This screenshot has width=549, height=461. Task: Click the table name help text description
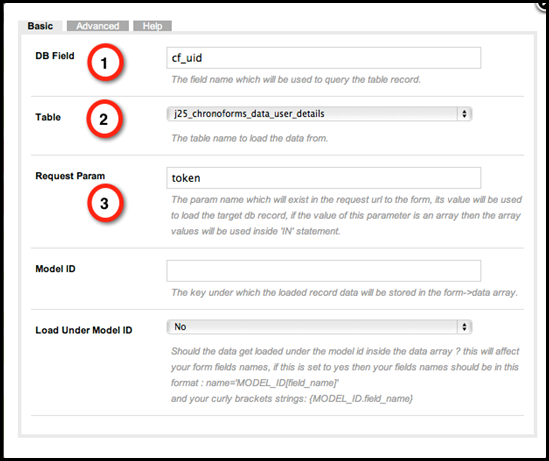(x=250, y=138)
